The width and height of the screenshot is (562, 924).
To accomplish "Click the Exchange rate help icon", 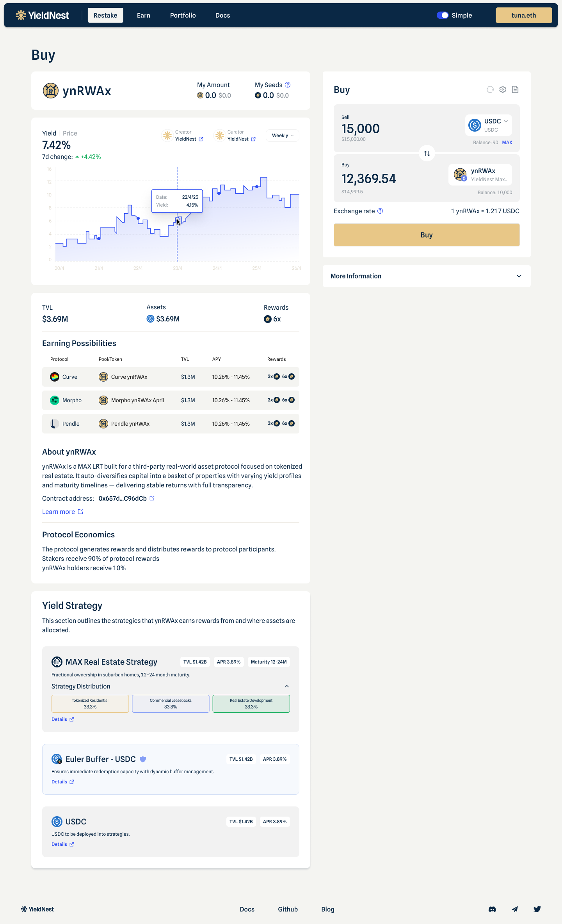I will pos(380,211).
